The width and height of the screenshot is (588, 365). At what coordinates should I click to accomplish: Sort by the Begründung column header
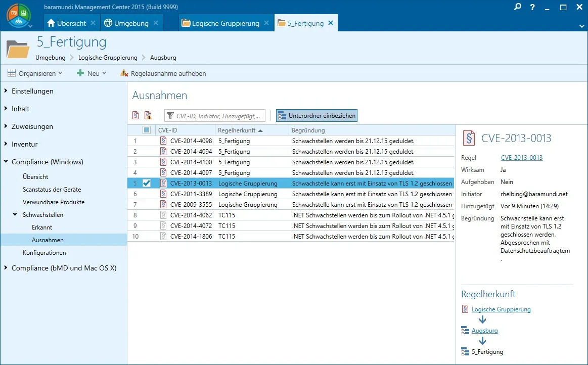[371, 130]
